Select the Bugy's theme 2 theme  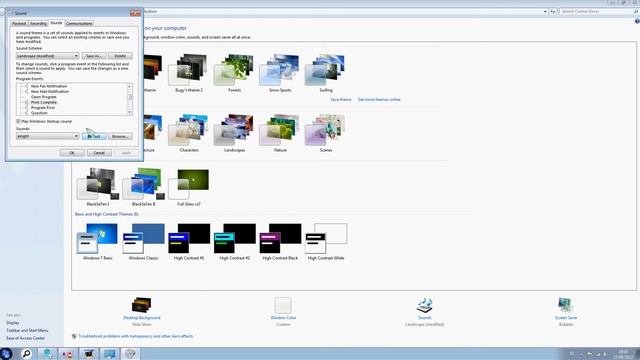(189, 73)
